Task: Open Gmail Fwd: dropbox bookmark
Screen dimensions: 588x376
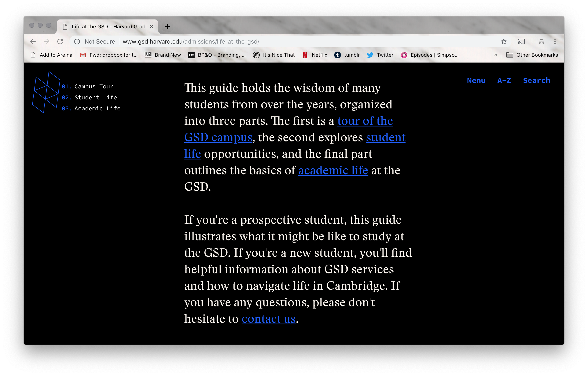Action: pyautogui.click(x=109, y=55)
